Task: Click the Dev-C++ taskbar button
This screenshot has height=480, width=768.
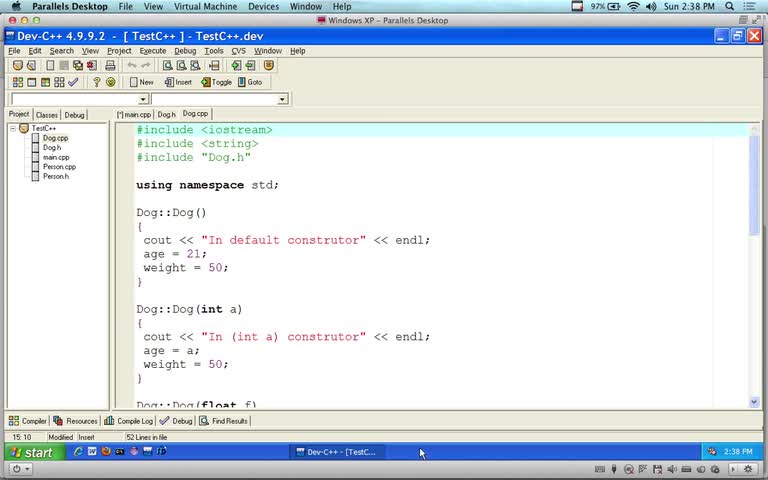Action: 338,452
